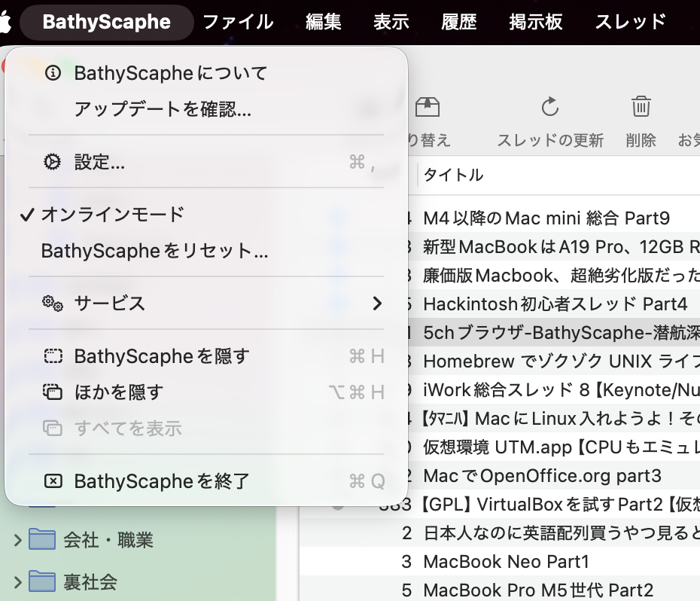
Task: Open the ファイル menu
Action: tap(238, 22)
